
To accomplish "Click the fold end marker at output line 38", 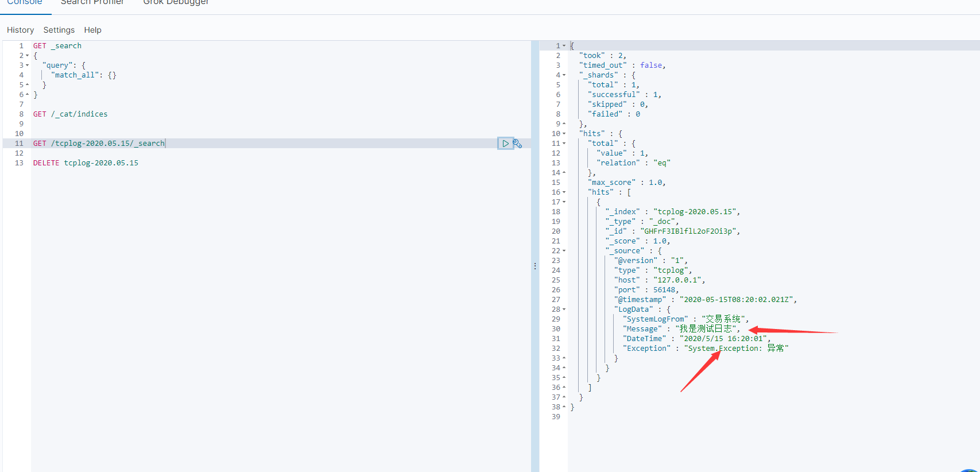I will (x=564, y=407).
